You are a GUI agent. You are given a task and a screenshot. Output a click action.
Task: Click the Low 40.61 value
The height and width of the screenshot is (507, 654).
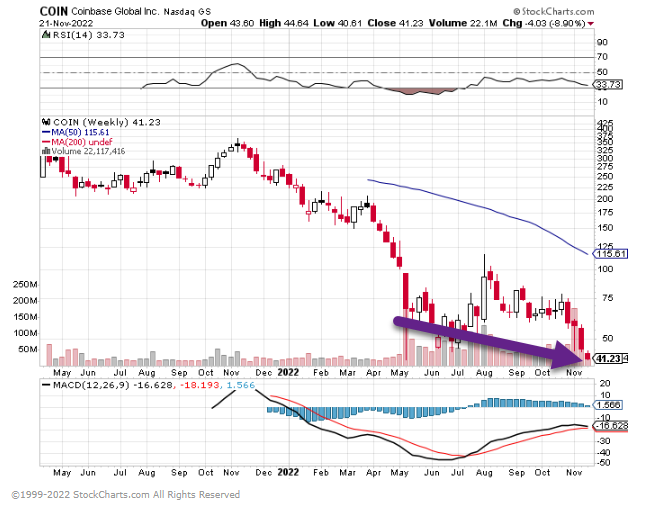click(338, 23)
